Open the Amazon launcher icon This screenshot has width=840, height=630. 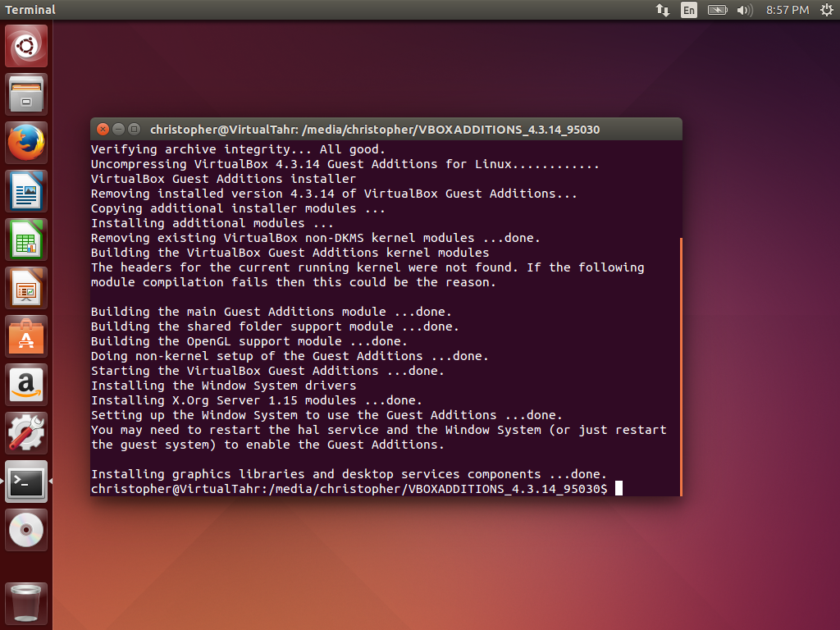[x=26, y=385]
